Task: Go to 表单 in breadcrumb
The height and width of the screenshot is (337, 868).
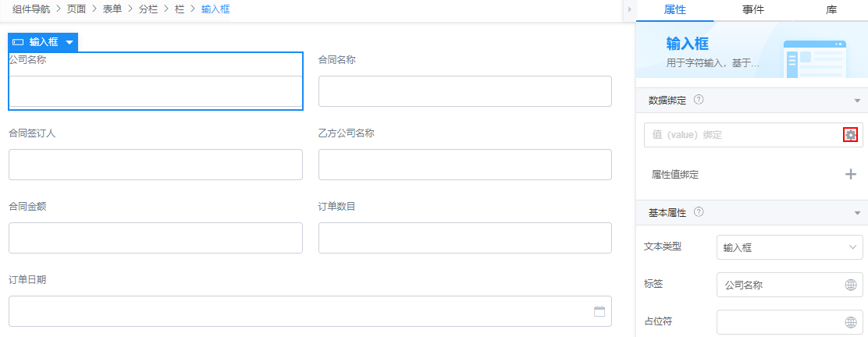Action: [112, 9]
